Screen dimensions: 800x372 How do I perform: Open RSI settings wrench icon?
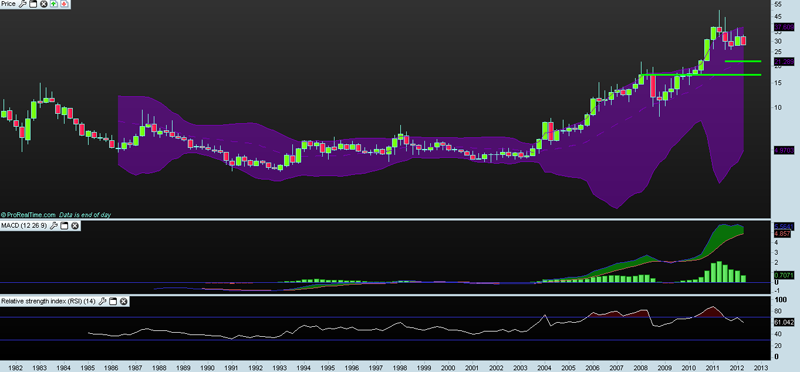pos(102,302)
